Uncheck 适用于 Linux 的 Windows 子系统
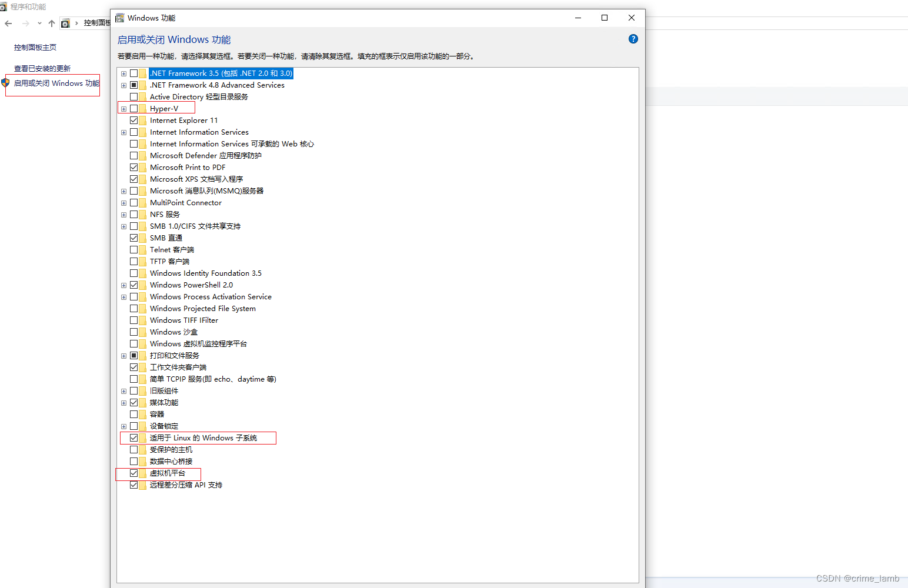The height and width of the screenshot is (588, 908). point(134,438)
